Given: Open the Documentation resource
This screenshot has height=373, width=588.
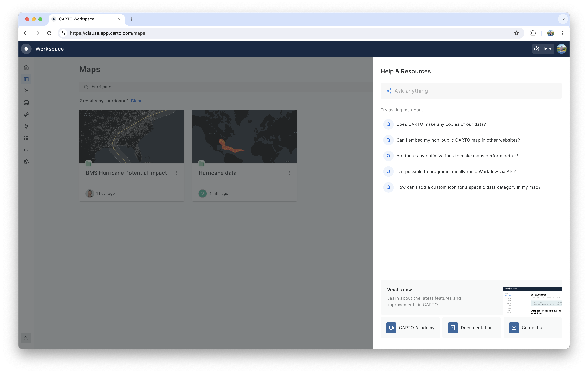Looking at the screenshot, I should (471, 328).
